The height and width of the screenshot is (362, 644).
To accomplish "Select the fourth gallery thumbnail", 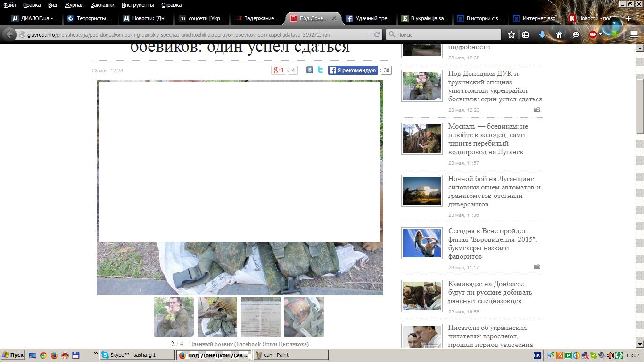I will (x=304, y=316).
